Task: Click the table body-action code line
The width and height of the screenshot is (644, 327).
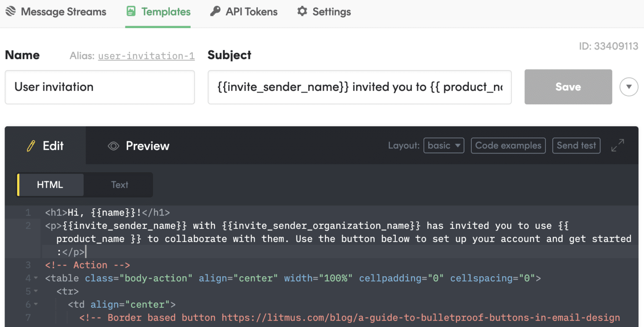Action: (x=293, y=278)
